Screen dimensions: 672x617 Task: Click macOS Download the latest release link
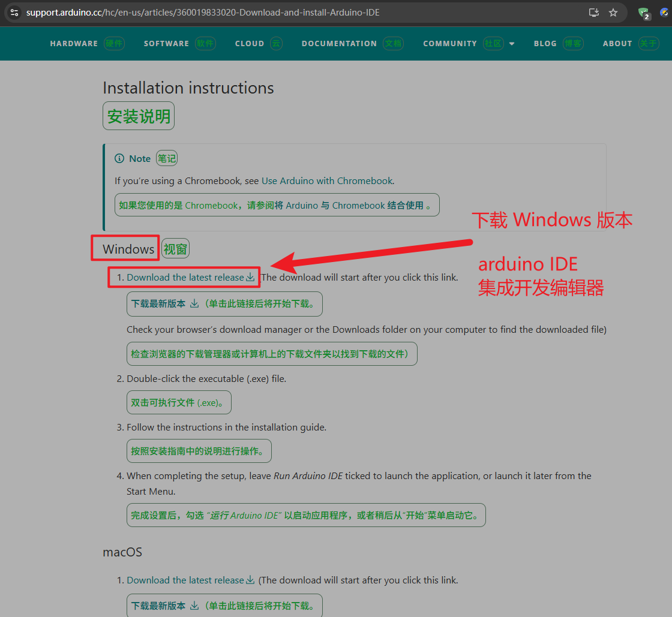[x=185, y=580]
